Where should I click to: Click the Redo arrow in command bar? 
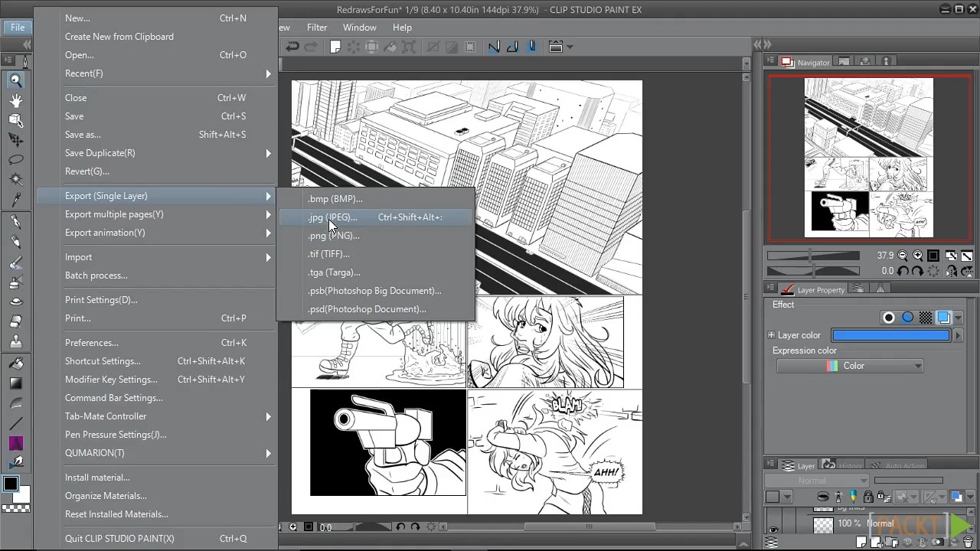tap(311, 47)
